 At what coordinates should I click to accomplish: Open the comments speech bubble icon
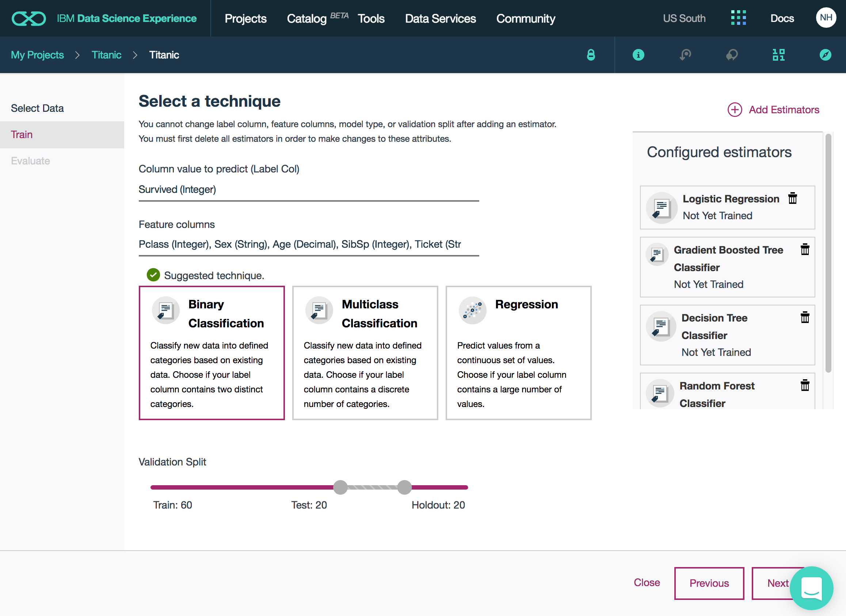point(732,55)
